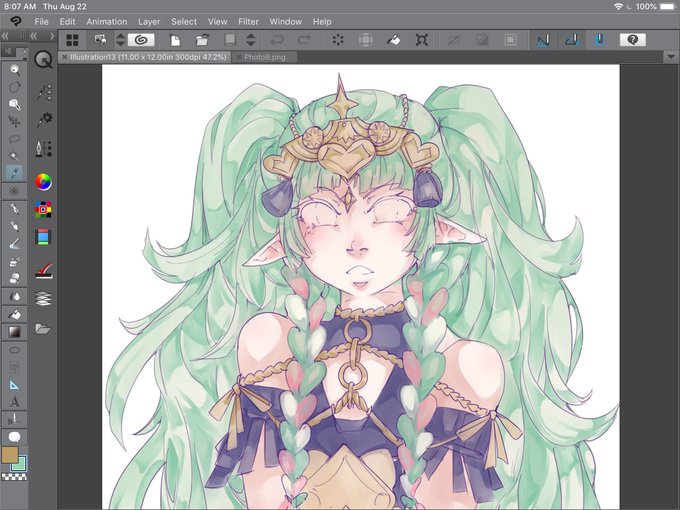Select the Move layer tool

15,121
